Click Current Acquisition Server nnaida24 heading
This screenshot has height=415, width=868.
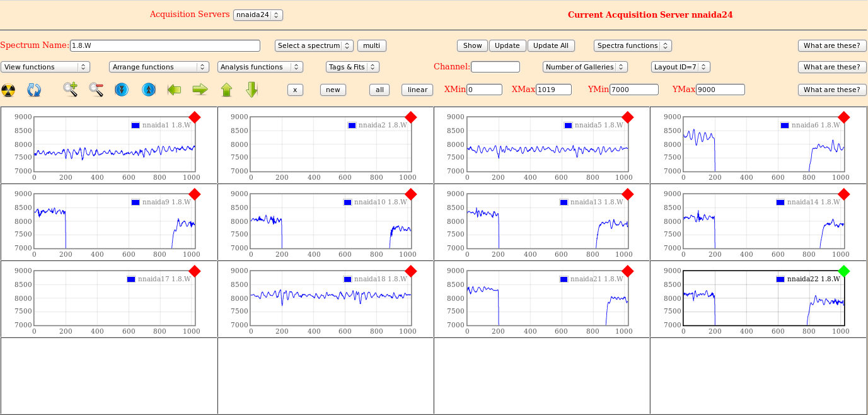click(x=650, y=15)
